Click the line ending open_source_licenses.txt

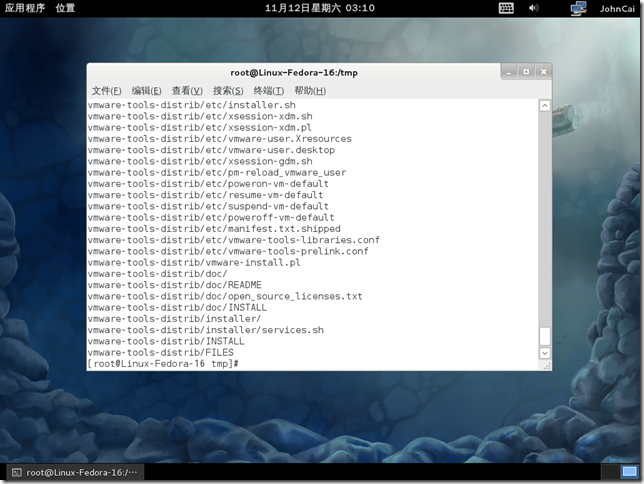coord(225,296)
